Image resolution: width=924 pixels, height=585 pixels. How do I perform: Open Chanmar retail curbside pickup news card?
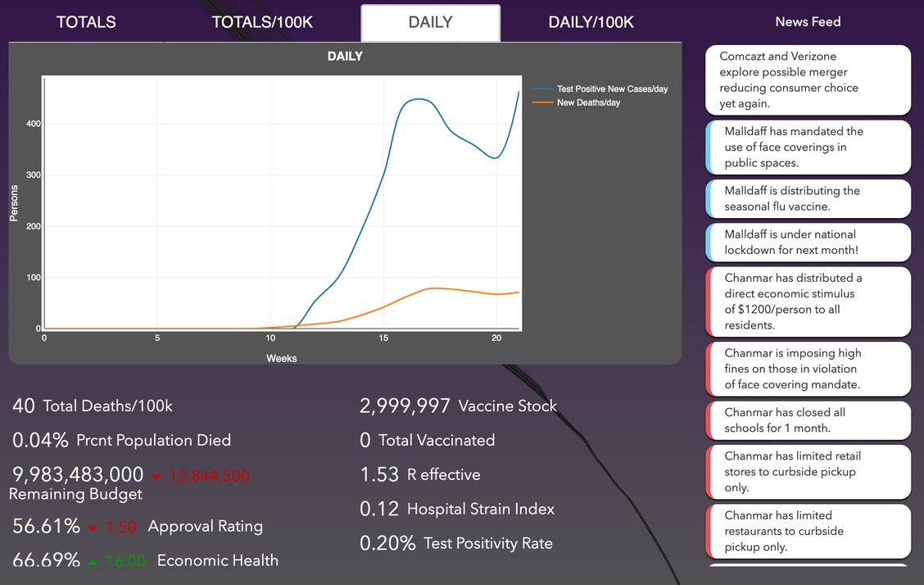808,472
